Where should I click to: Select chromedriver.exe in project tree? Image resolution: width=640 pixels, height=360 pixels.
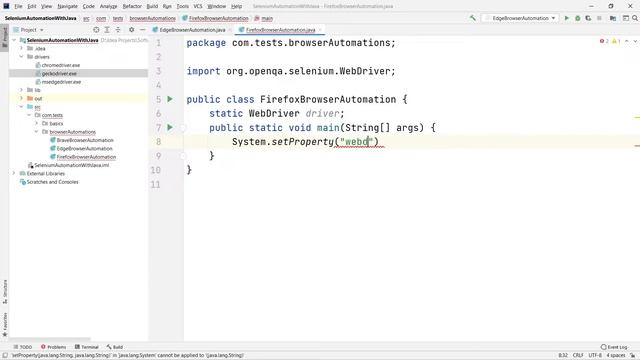(x=60, y=65)
